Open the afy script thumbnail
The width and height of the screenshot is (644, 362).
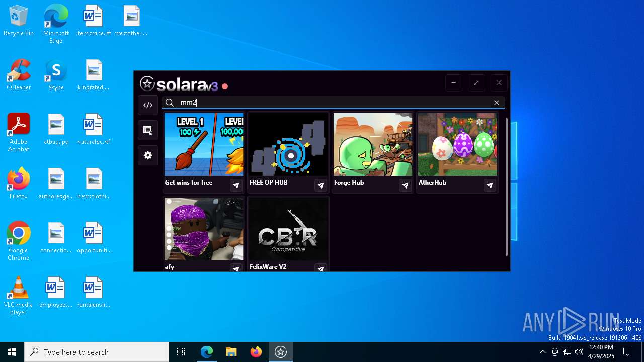tap(204, 229)
